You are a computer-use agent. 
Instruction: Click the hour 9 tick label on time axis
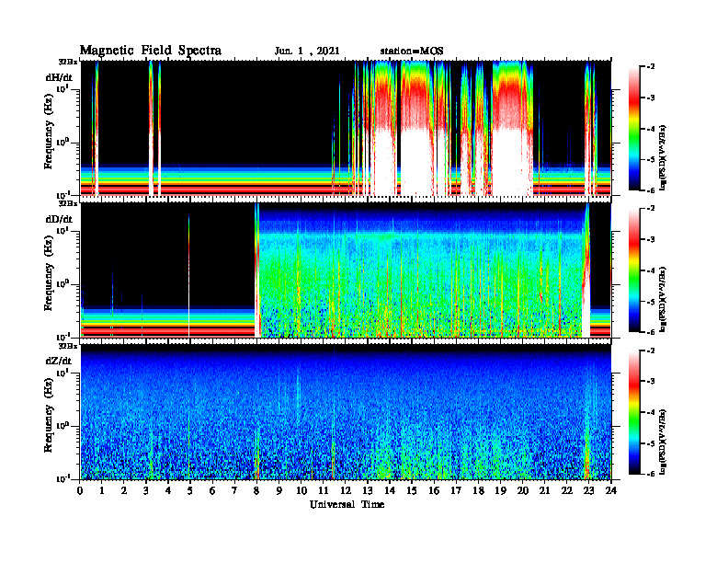tap(279, 491)
